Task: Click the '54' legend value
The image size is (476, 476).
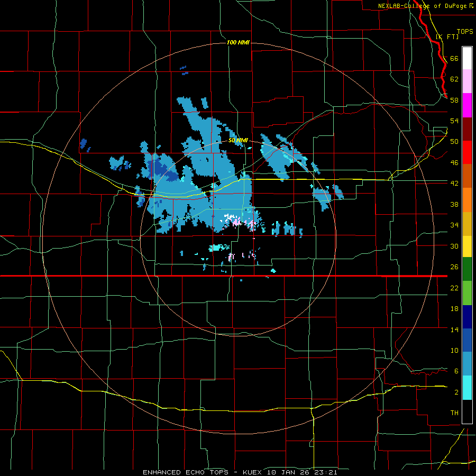Action: [454, 121]
